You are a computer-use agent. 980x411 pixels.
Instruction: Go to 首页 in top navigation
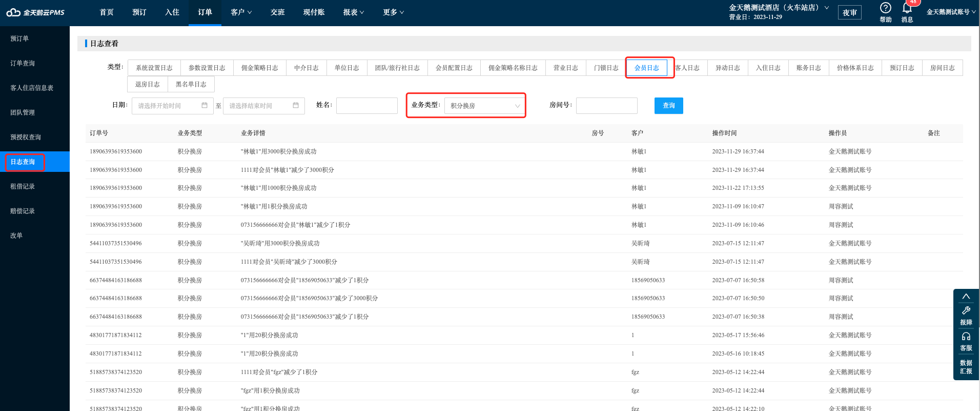[x=107, y=12]
